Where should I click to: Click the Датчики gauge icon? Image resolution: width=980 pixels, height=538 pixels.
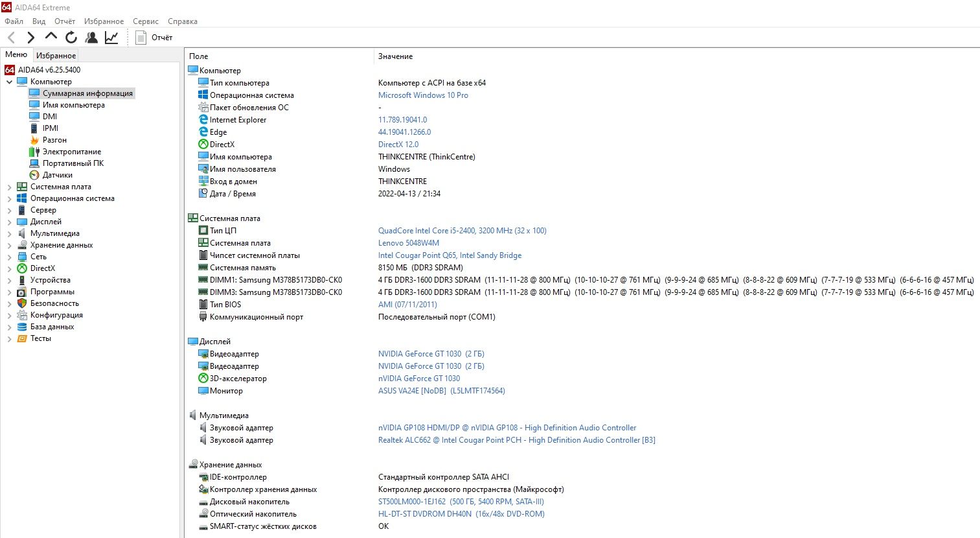click(34, 175)
